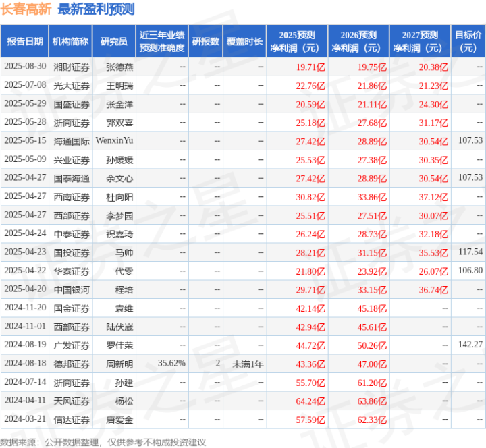
Task: Click researcher 余文心
Action: pos(119,179)
